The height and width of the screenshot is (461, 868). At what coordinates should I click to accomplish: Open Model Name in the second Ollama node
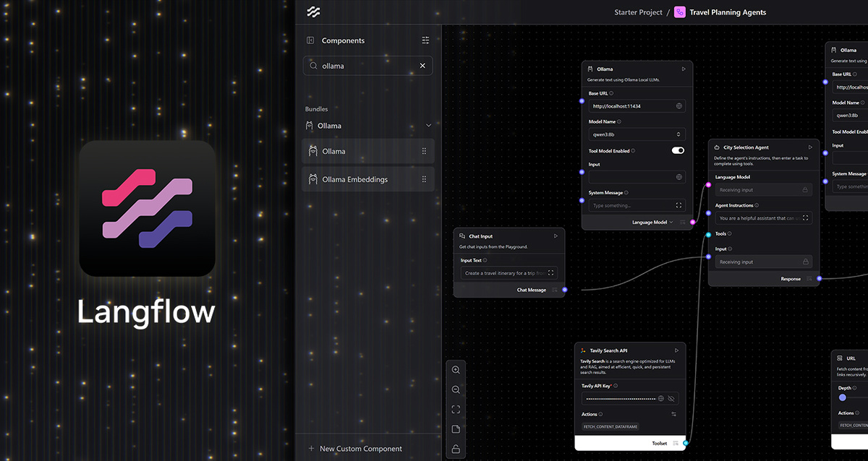[x=850, y=115]
